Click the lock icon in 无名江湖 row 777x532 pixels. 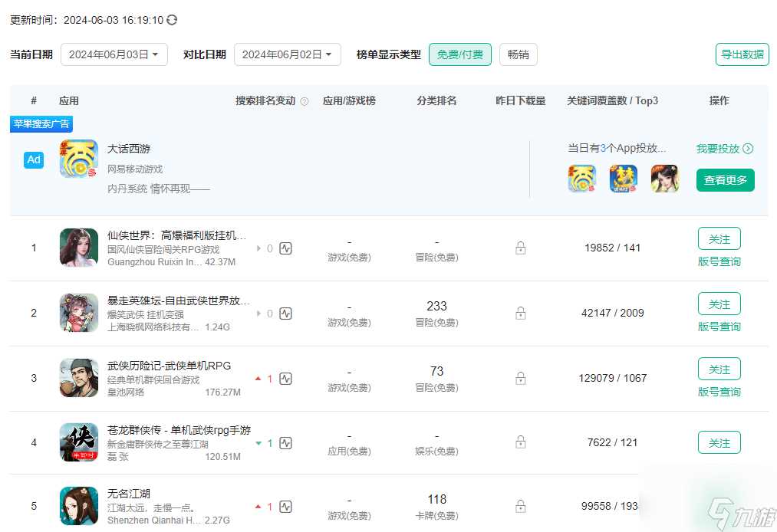pyautogui.click(x=521, y=506)
